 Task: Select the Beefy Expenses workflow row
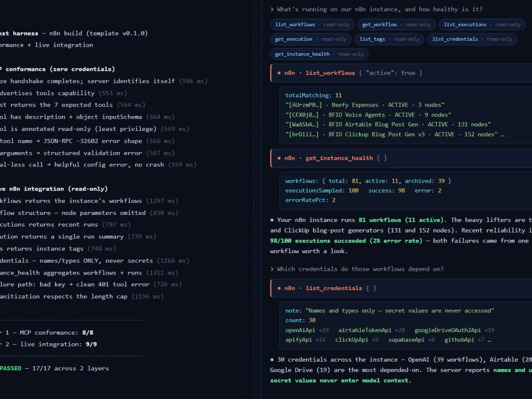[365, 105]
